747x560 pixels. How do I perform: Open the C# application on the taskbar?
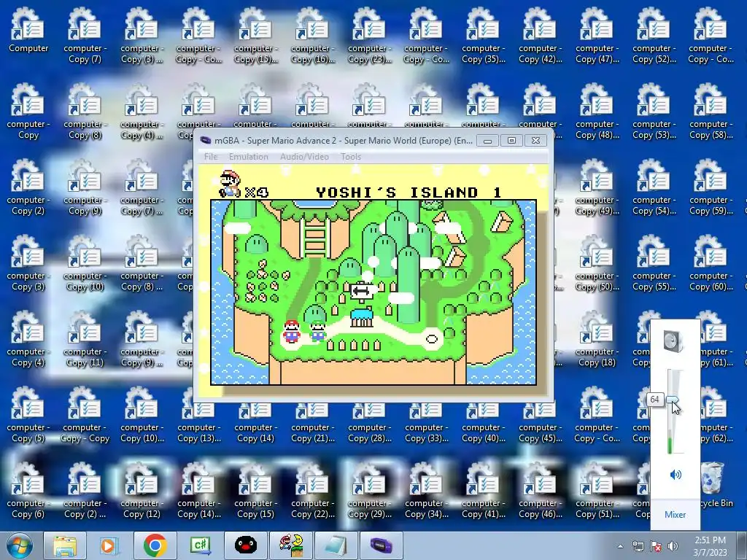pos(200,545)
